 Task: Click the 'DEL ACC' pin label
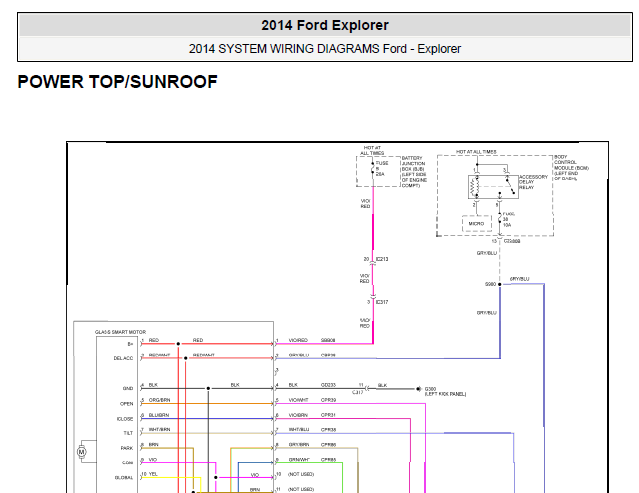click(x=123, y=358)
